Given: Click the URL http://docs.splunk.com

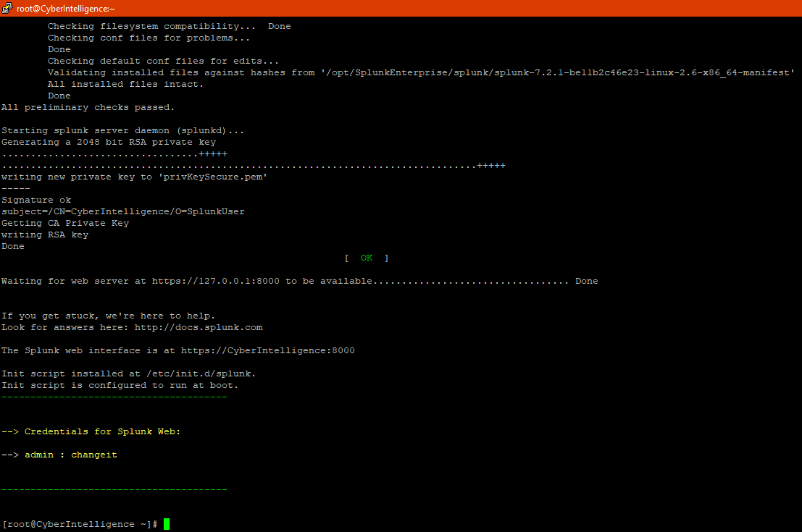Looking at the screenshot, I should 199,328.
